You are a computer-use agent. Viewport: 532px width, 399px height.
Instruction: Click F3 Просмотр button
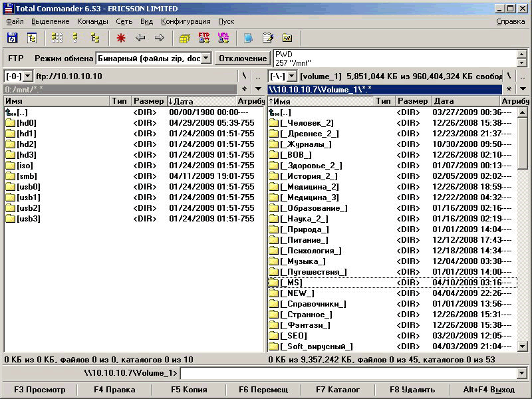(x=40, y=390)
